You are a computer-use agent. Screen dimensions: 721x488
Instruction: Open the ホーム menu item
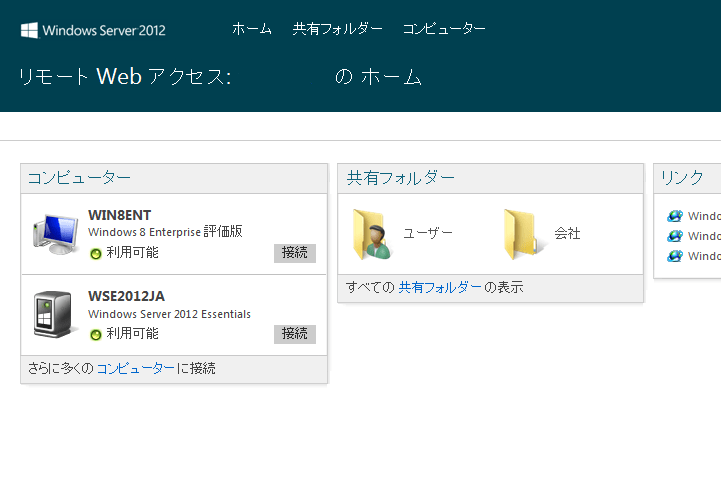[252, 29]
